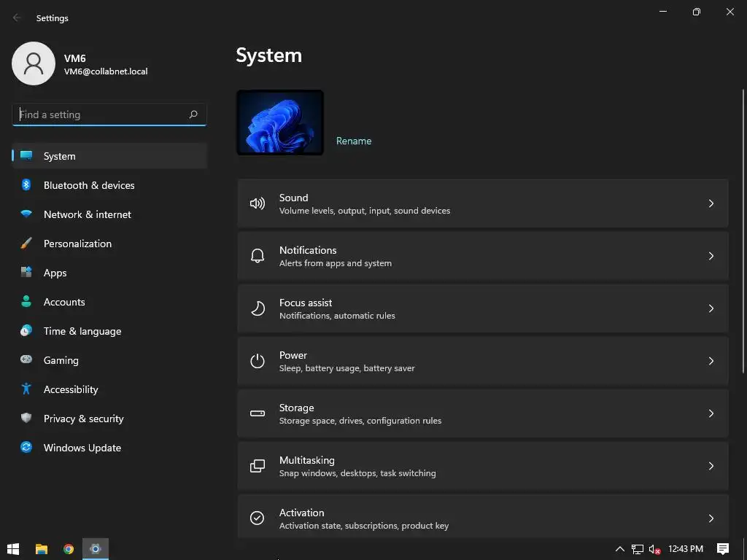Go to Time & language section
Image resolution: width=747 pixels, height=560 pixels.
82,331
